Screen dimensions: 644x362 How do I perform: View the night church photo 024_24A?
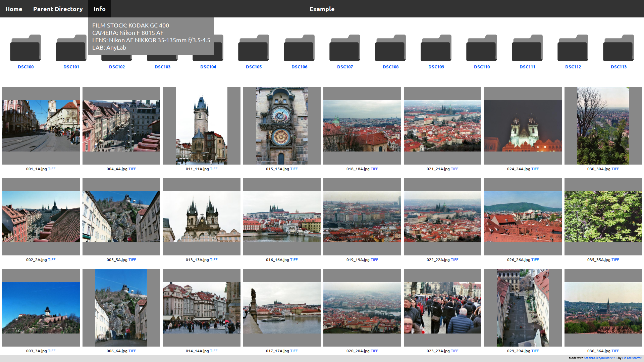pyautogui.click(x=523, y=126)
